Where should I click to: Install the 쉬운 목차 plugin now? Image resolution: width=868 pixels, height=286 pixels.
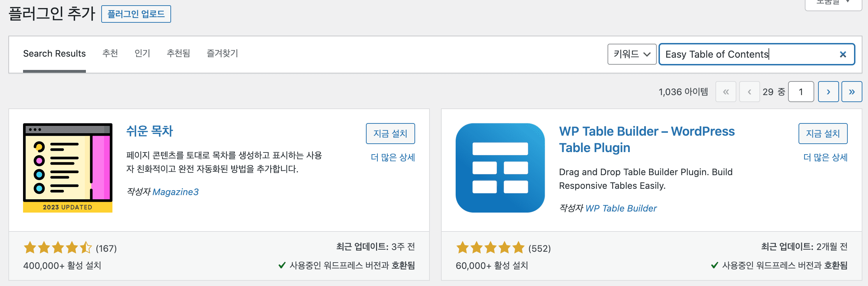[390, 134]
